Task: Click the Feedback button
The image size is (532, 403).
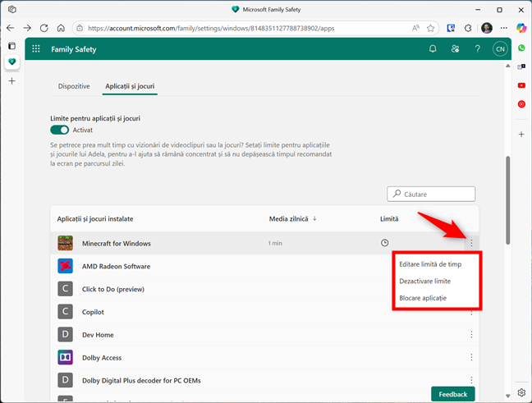Action: pos(453,394)
